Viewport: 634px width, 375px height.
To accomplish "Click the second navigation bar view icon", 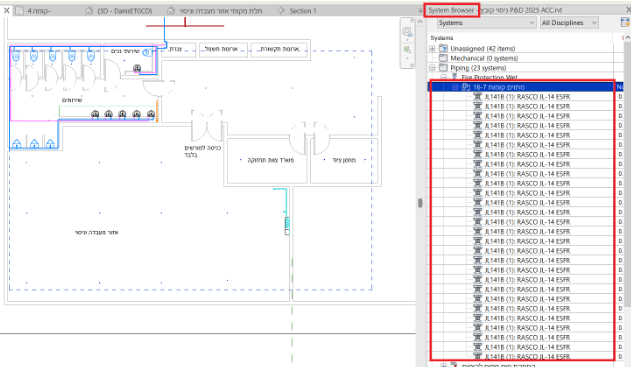I will pos(407,50).
